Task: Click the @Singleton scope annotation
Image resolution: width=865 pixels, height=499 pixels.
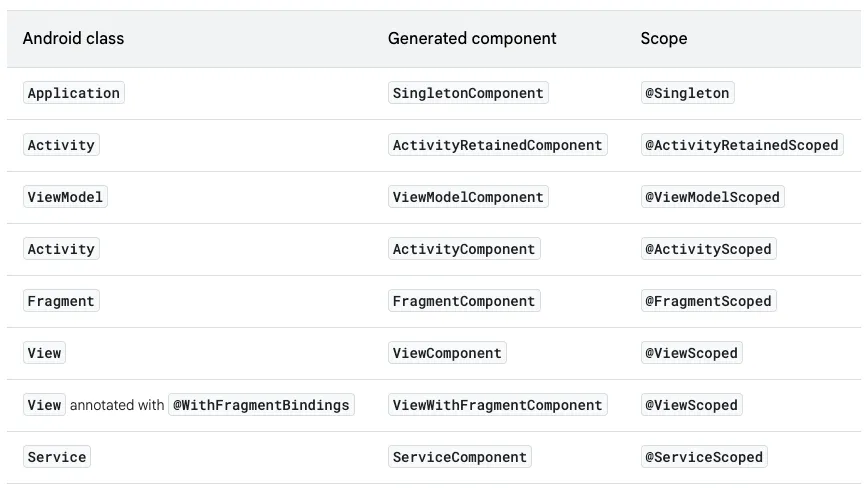Action: pyautogui.click(x=687, y=93)
